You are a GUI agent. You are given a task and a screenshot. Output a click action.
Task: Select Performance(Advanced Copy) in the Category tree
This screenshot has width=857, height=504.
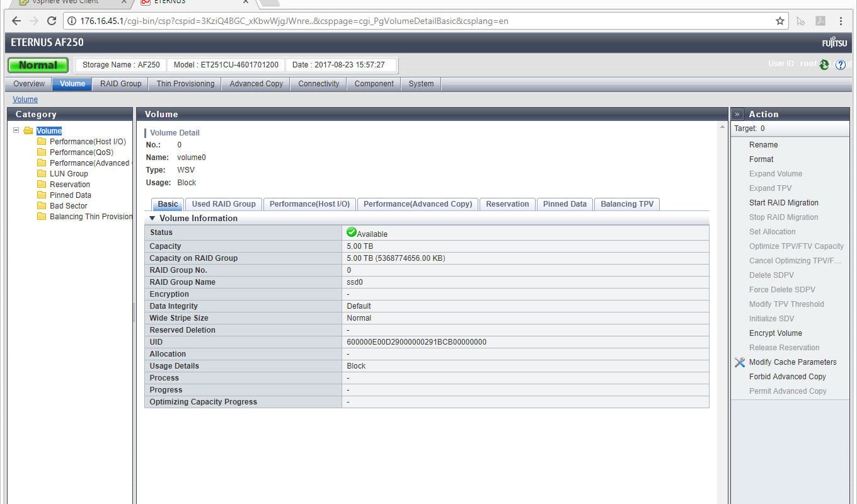coord(90,163)
